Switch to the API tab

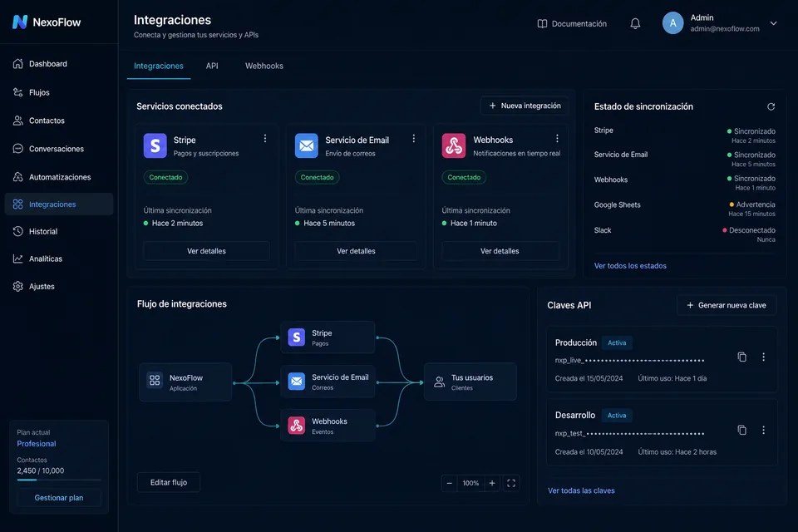point(212,66)
